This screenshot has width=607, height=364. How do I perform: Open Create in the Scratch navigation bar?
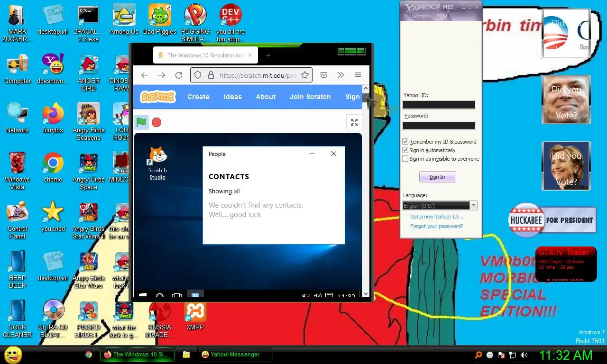[x=198, y=97]
